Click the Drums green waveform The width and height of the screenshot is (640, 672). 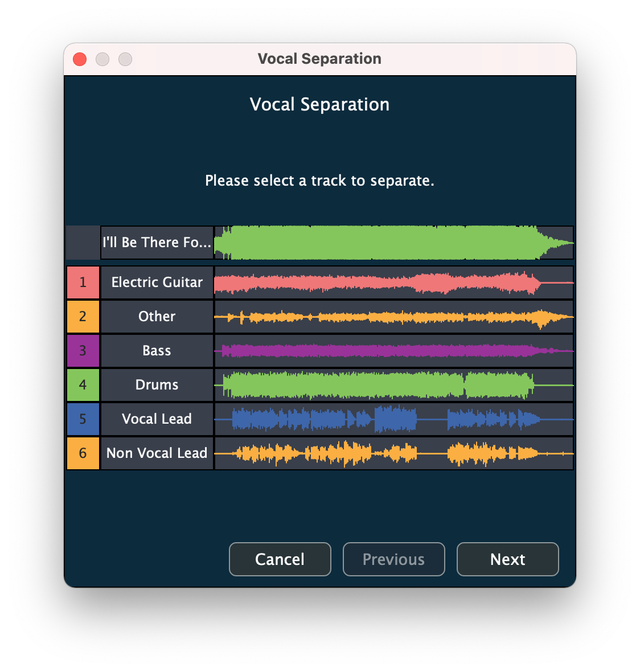pos(393,385)
